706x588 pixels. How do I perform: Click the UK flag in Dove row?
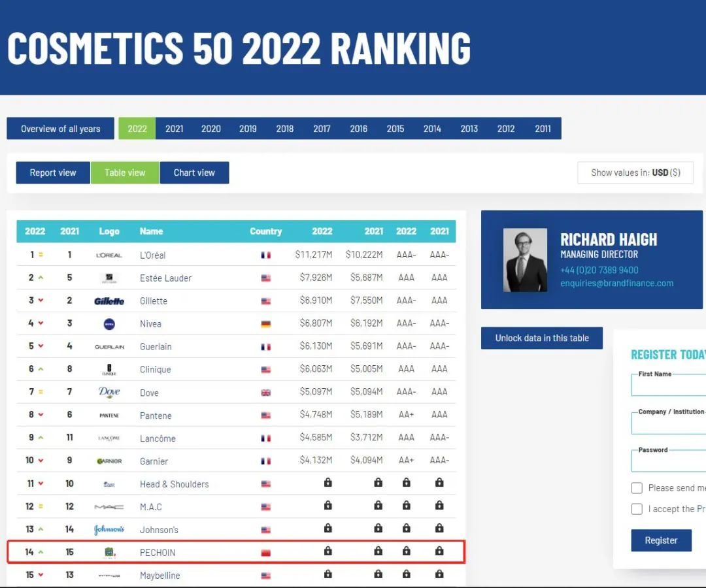(x=265, y=393)
